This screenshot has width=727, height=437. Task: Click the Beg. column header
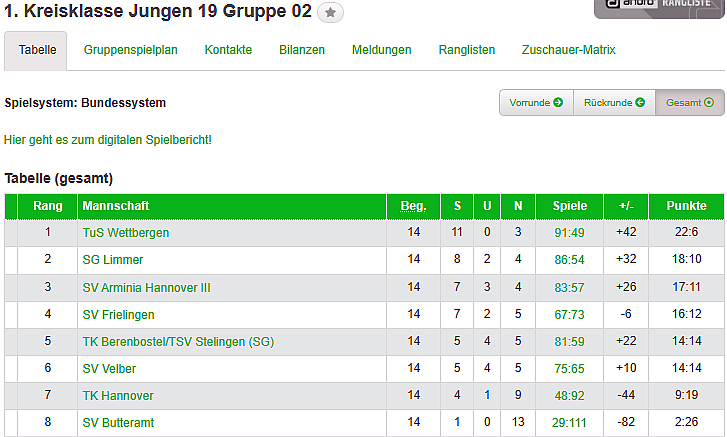coord(413,206)
